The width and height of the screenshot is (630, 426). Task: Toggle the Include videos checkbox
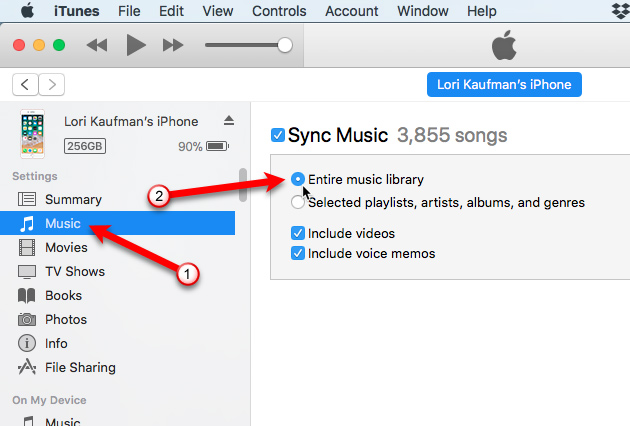(297, 233)
